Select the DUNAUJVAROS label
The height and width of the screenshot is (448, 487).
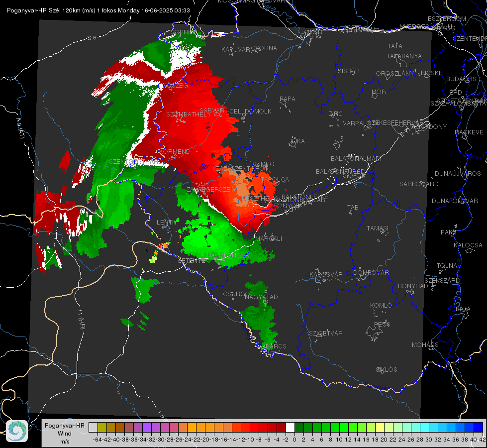458,174
